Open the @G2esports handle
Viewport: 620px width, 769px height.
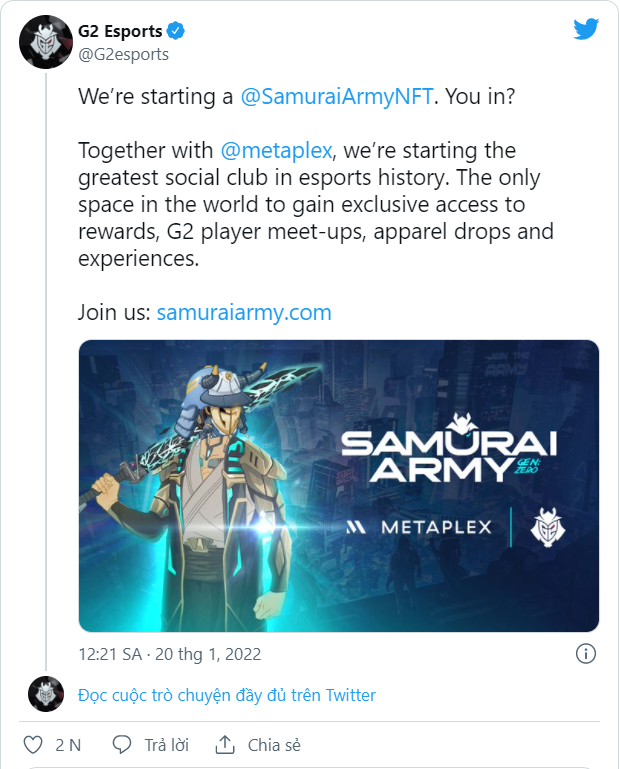(123, 54)
